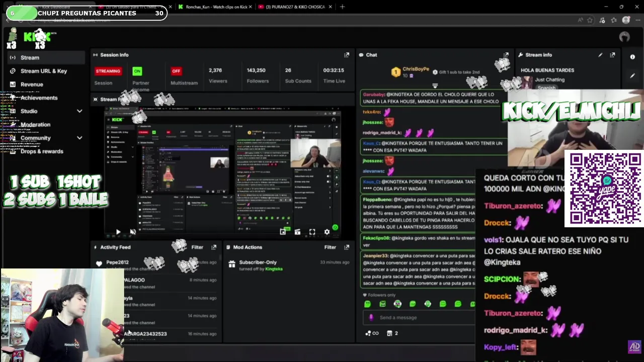Image resolution: width=644 pixels, height=362 pixels.
Task: Click the Subscriber-Only mod action entry
Action: click(289, 265)
